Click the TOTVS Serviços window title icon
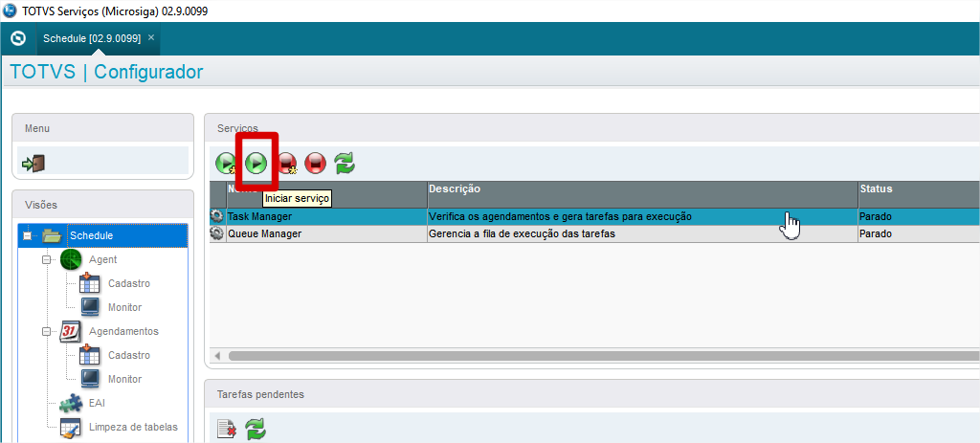 tap(11, 11)
